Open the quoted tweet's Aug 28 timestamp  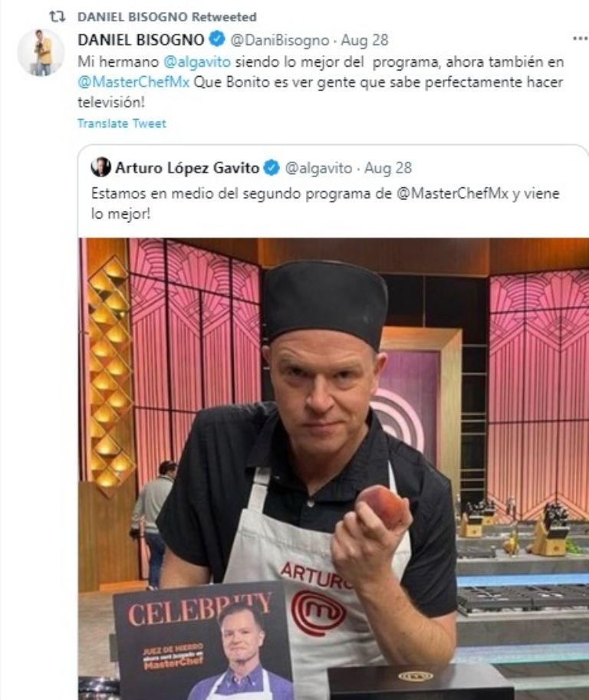[387, 168]
